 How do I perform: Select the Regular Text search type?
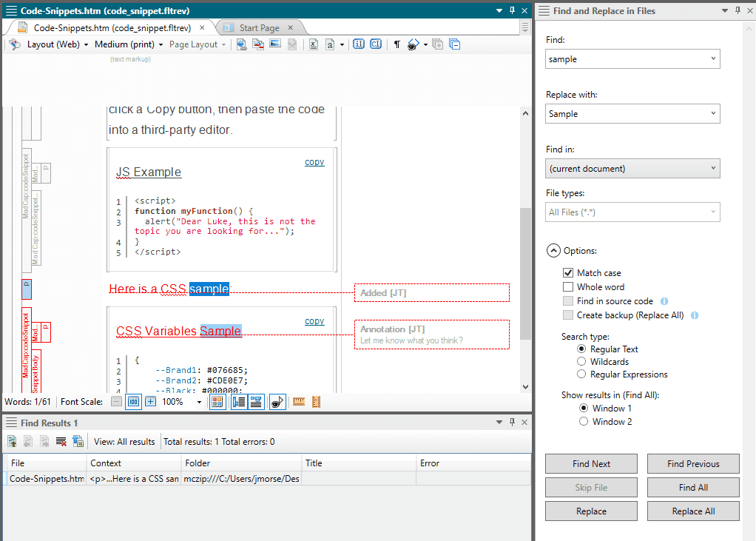581,349
